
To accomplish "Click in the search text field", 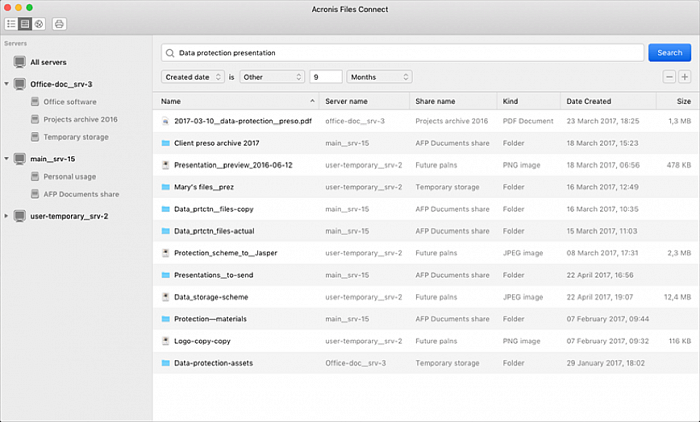I will tap(402, 53).
